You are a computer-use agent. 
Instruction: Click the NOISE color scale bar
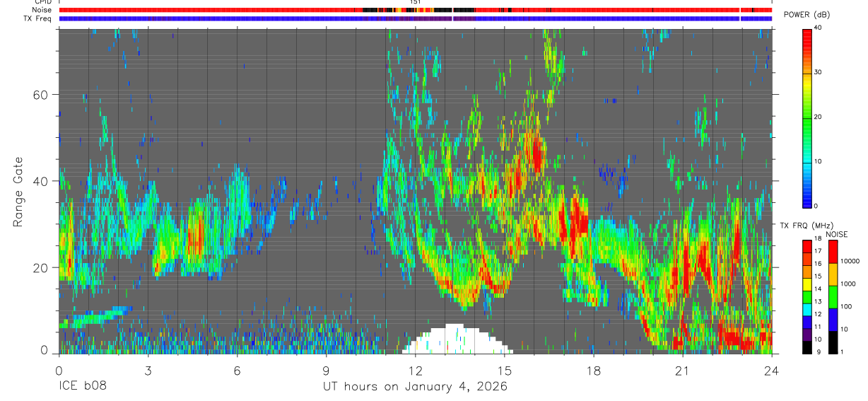[x=832, y=296]
